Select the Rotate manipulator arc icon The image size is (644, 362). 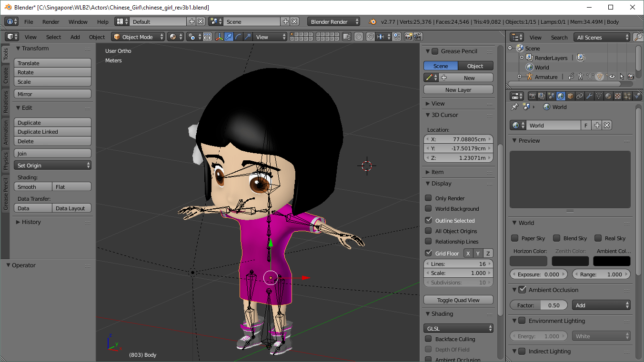pos(237,37)
